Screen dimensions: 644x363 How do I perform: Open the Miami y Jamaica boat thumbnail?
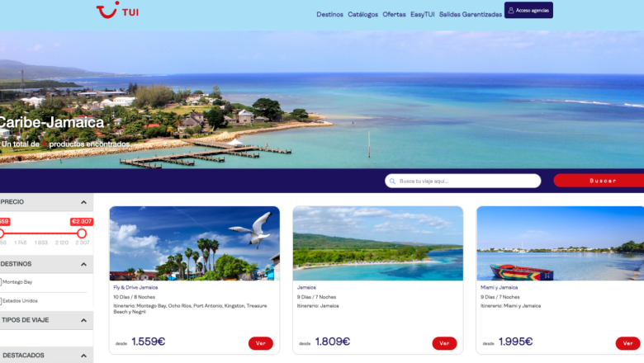[x=561, y=243]
